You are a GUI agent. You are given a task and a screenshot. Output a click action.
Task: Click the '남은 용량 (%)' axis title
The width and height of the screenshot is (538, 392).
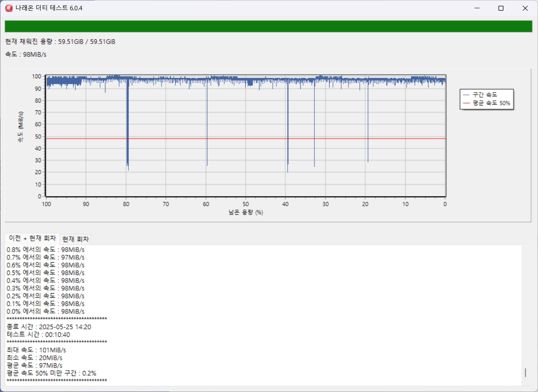(x=246, y=212)
